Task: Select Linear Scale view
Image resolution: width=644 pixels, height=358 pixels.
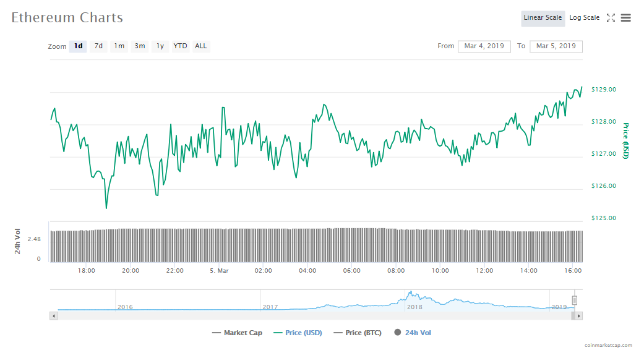Action: [543, 18]
